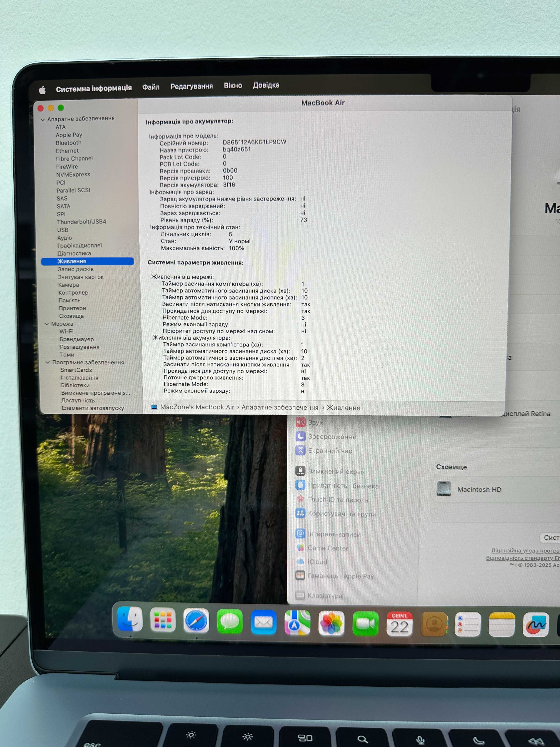
Task: Open Редагування menu
Action: 192,87
